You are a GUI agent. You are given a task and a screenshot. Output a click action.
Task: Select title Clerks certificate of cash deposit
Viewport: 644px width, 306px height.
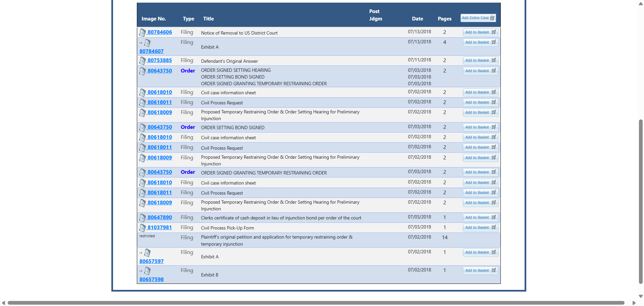[281, 218]
